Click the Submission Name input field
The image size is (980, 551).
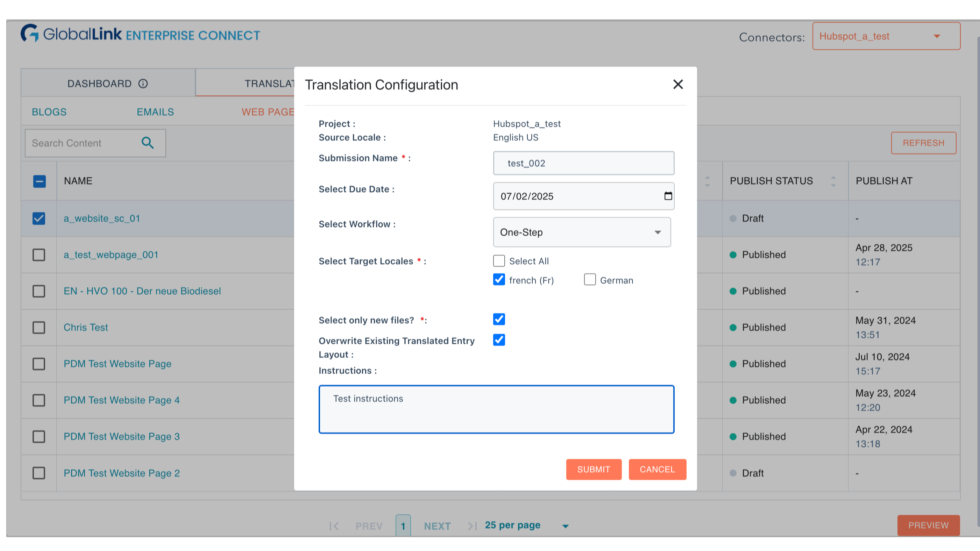point(584,163)
